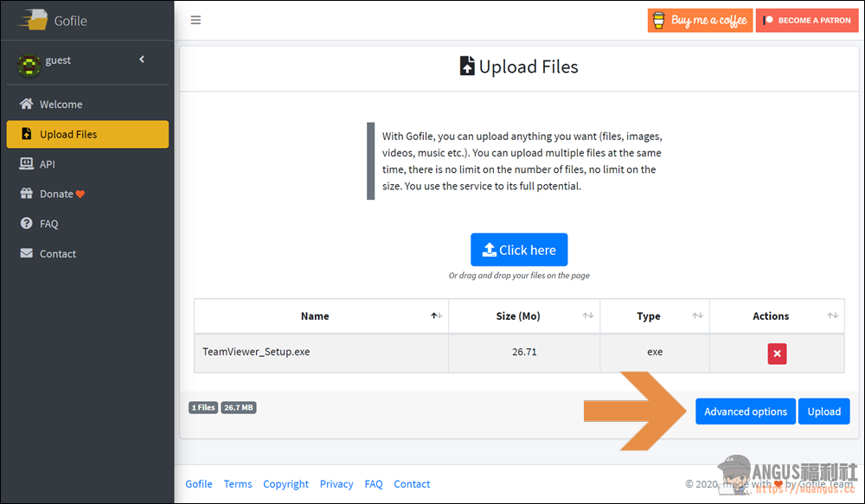This screenshot has width=865, height=504.
Task: Sort table by Name column arrows
Action: click(436, 316)
